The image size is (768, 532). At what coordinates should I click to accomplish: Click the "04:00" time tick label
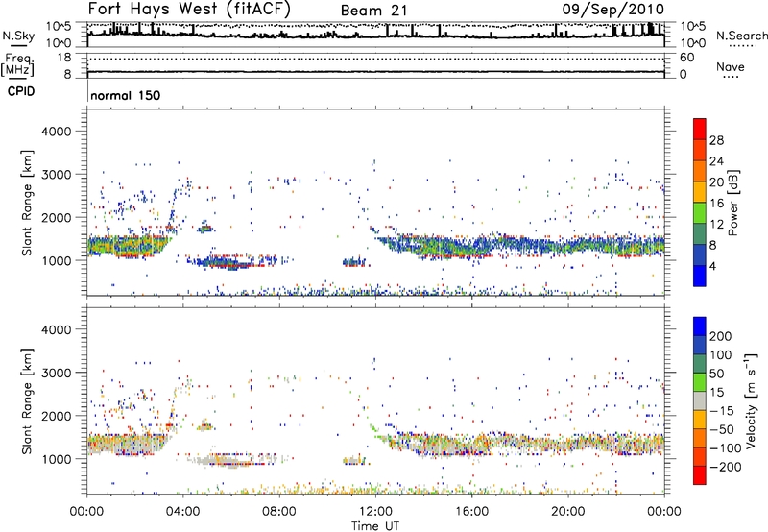tap(182, 512)
